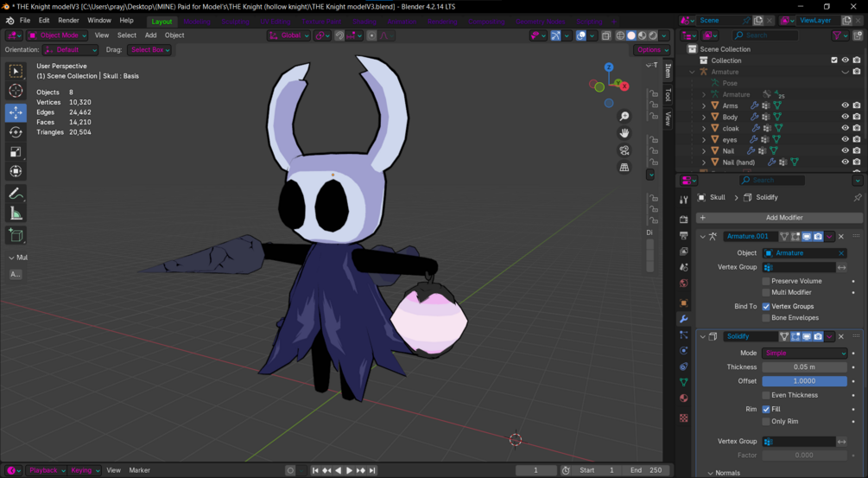Viewport: 868px width, 478px height.
Task: Open the Render menu
Action: point(68,21)
